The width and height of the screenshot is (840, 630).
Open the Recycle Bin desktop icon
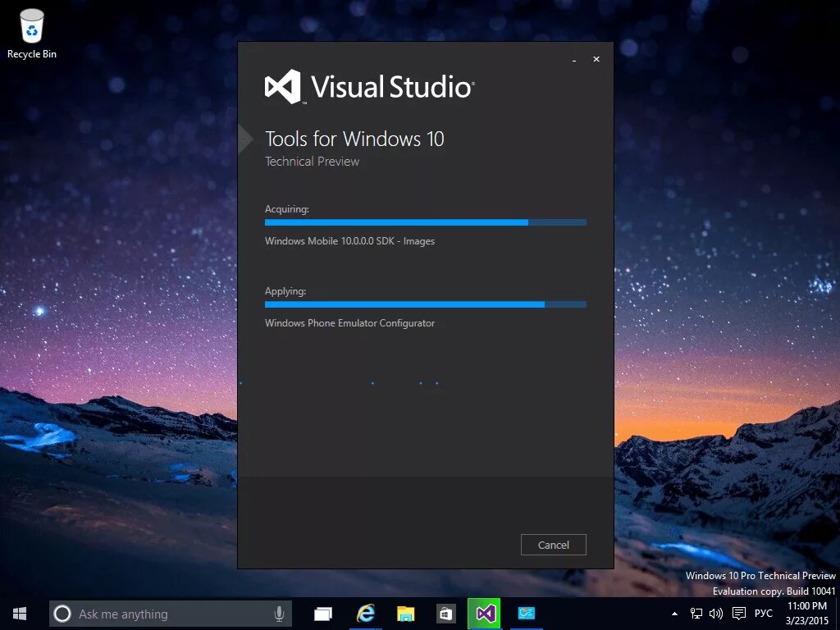pos(32,34)
